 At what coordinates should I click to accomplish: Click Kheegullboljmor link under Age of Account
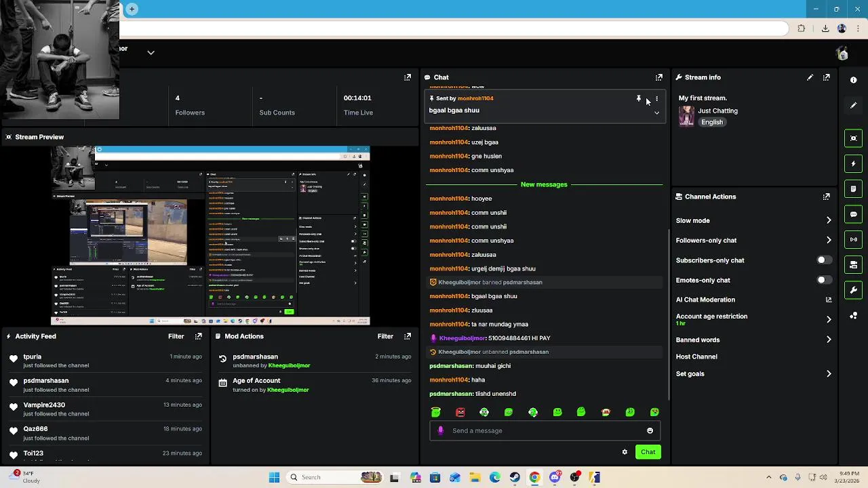pos(288,390)
